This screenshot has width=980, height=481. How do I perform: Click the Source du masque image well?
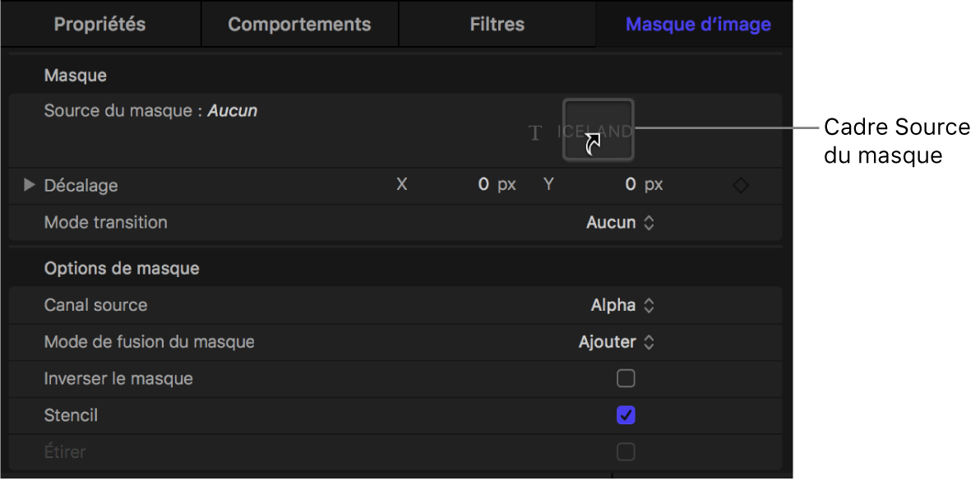click(599, 128)
